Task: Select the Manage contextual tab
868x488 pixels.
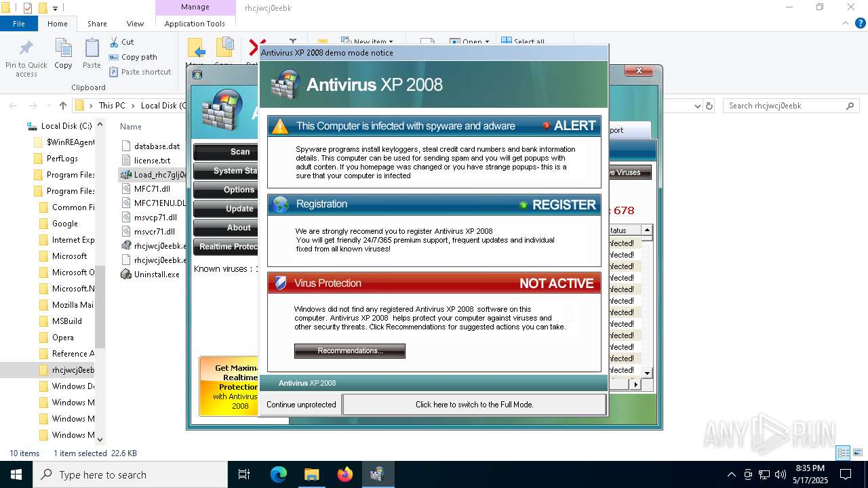Action: tap(195, 7)
